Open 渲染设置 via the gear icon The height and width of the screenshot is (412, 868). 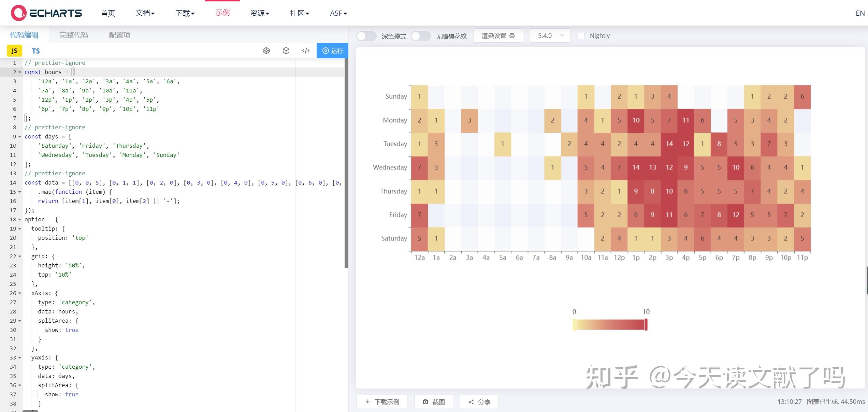(x=511, y=35)
